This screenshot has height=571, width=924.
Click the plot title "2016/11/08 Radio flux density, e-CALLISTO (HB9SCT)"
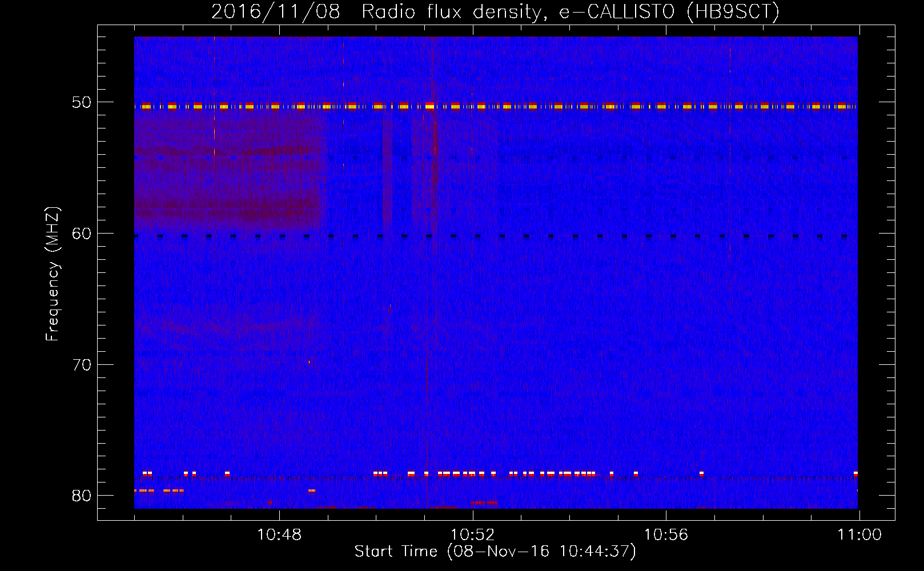click(x=495, y=11)
